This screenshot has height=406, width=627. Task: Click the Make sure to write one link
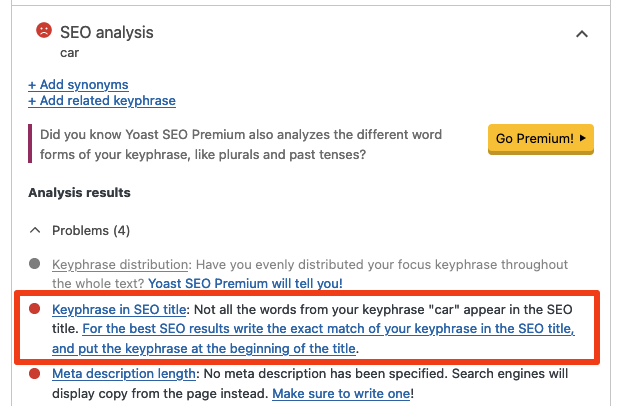click(x=340, y=394)
